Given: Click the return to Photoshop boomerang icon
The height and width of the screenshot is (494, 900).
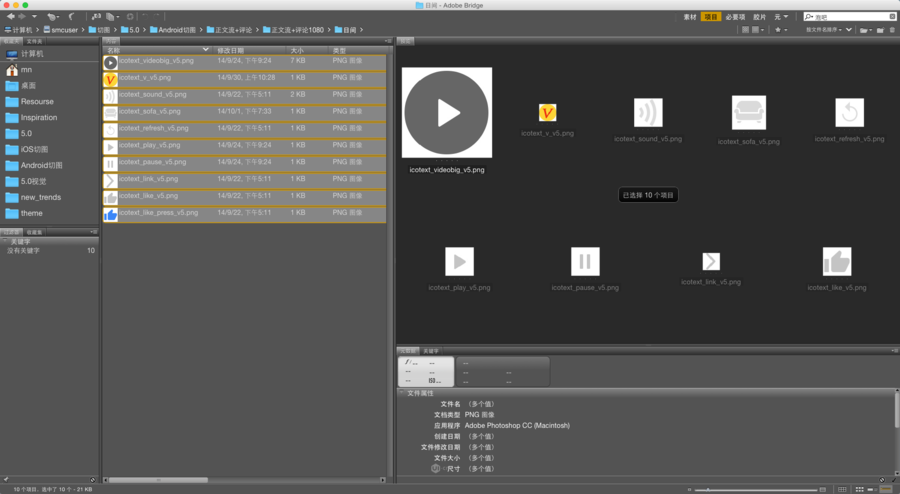Looking at the screenshot, I should 72,17.
